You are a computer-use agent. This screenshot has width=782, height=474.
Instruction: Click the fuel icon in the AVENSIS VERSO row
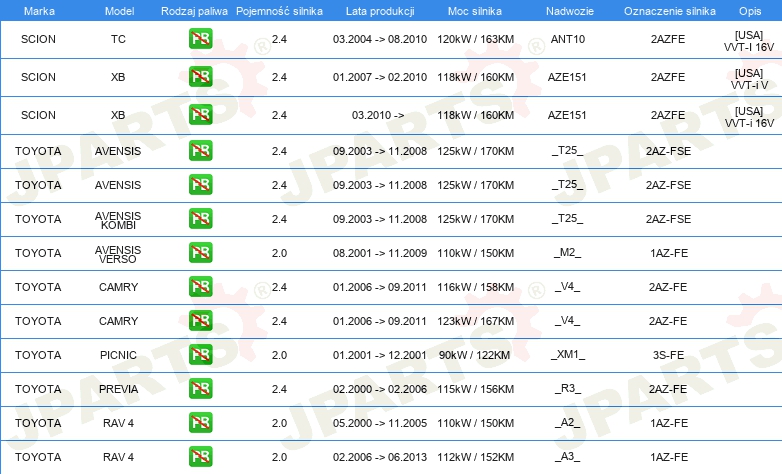click(200, 252)
